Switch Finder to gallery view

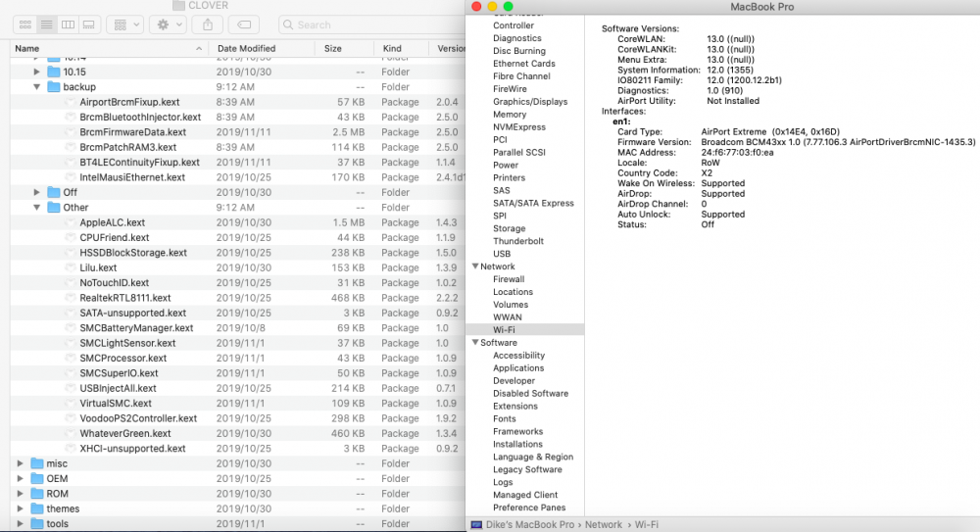(89, 24)
